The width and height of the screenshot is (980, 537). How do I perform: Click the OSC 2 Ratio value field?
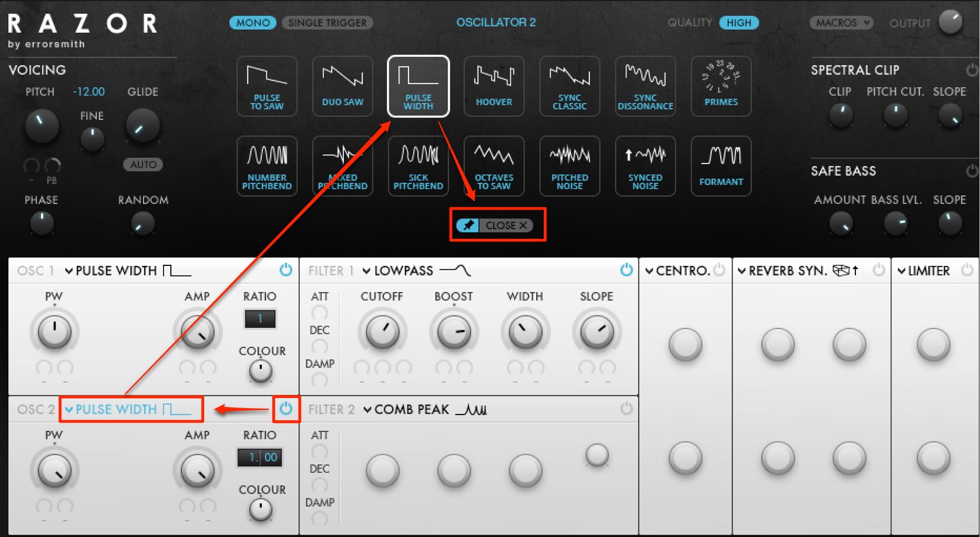[x=260, y=457]
